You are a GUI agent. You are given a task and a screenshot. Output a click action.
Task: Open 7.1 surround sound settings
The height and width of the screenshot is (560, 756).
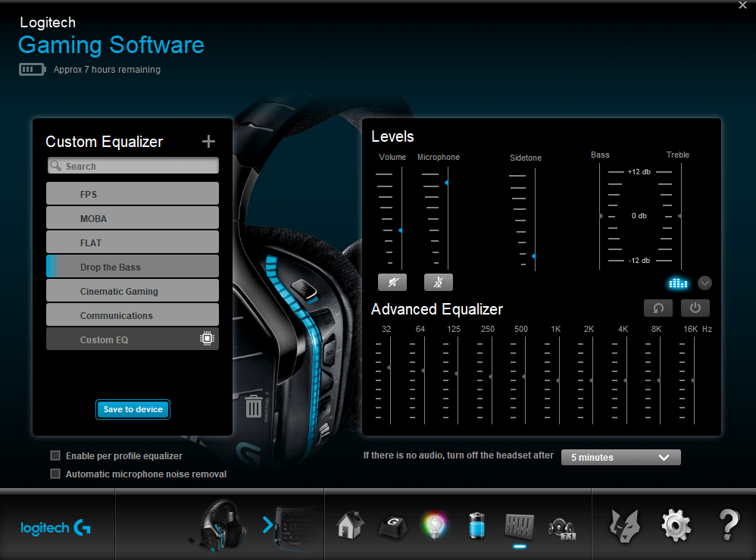(x=561, y=527)
